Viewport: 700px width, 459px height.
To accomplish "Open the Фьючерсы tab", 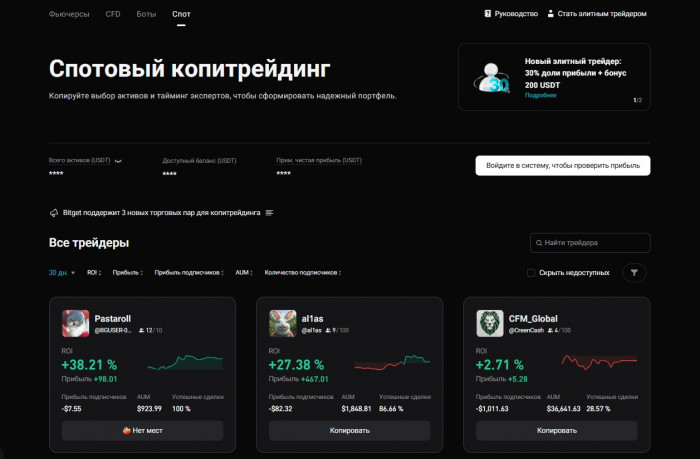I will pyautogui.click(x=69, y=14).
